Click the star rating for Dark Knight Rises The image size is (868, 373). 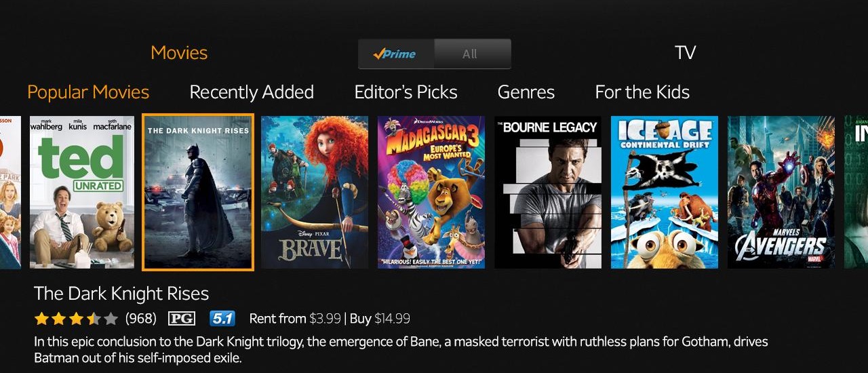[x=76, y=318]
